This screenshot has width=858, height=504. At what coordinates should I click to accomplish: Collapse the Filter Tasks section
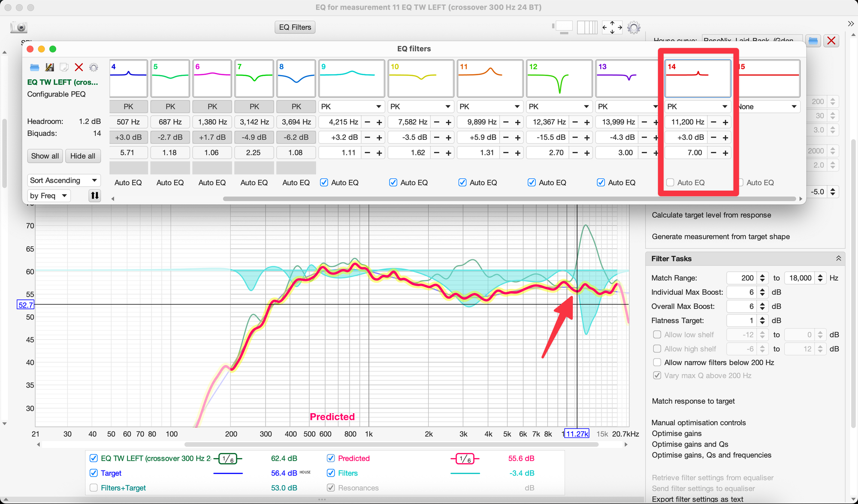pos(838,258)
